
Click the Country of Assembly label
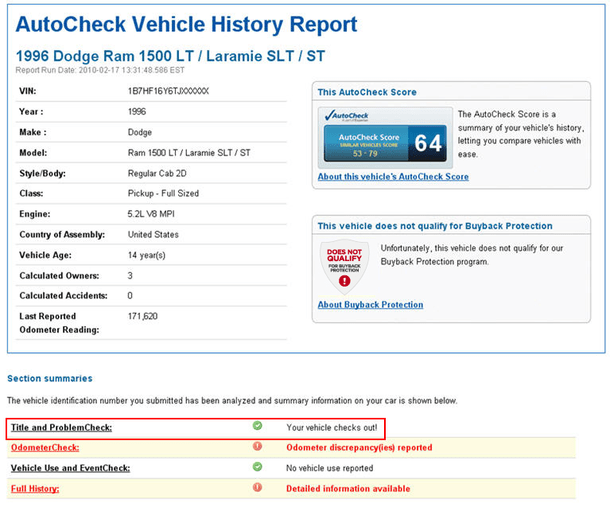[62, 235]
